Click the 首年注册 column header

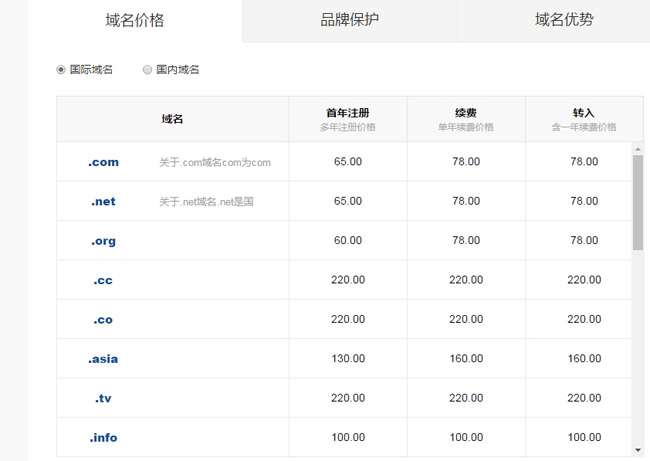(348, 113)
